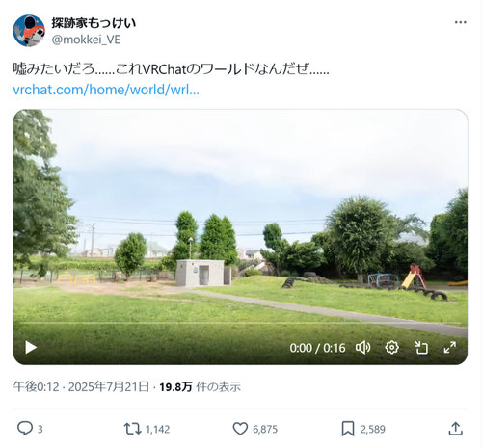Screen dimensions: 482x448
Task: Share the tweet with the upload icon
Action: click(455, 429)
